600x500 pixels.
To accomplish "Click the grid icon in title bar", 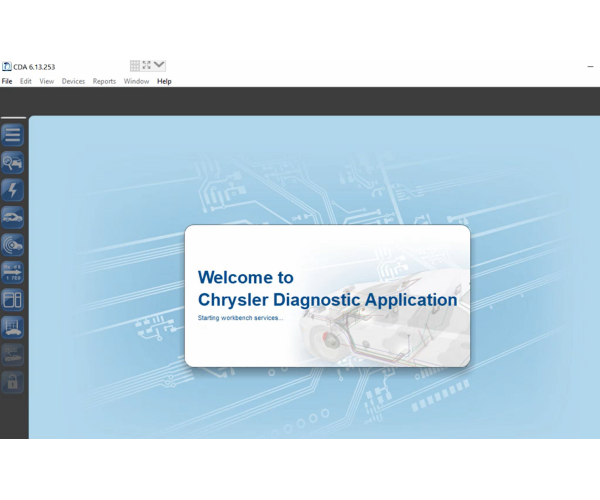I will coord(135,66).
